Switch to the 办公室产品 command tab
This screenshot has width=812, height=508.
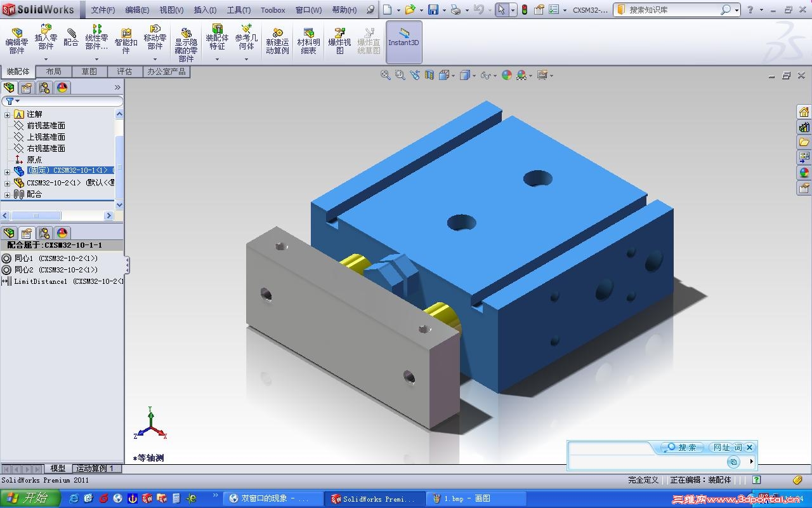click(167, 72)
